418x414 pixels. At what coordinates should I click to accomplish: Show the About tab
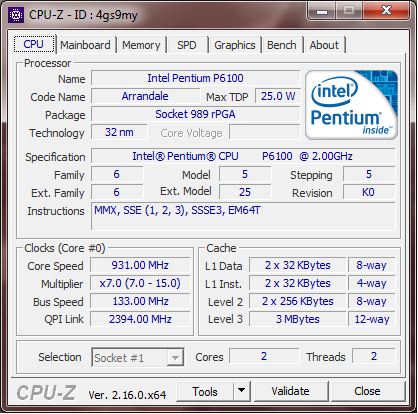pyautogui.click(x=324, y=45)
